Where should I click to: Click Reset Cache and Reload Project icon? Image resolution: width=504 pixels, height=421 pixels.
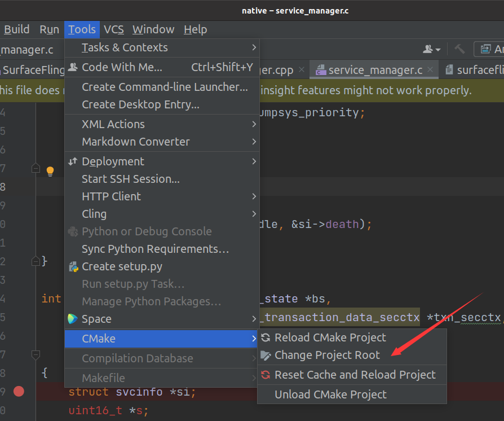point(266,375)
